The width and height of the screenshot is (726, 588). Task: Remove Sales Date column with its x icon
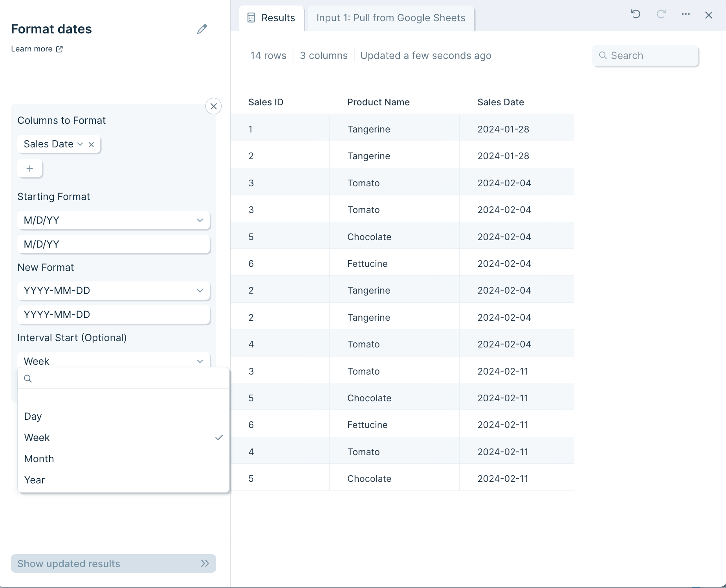92,144
